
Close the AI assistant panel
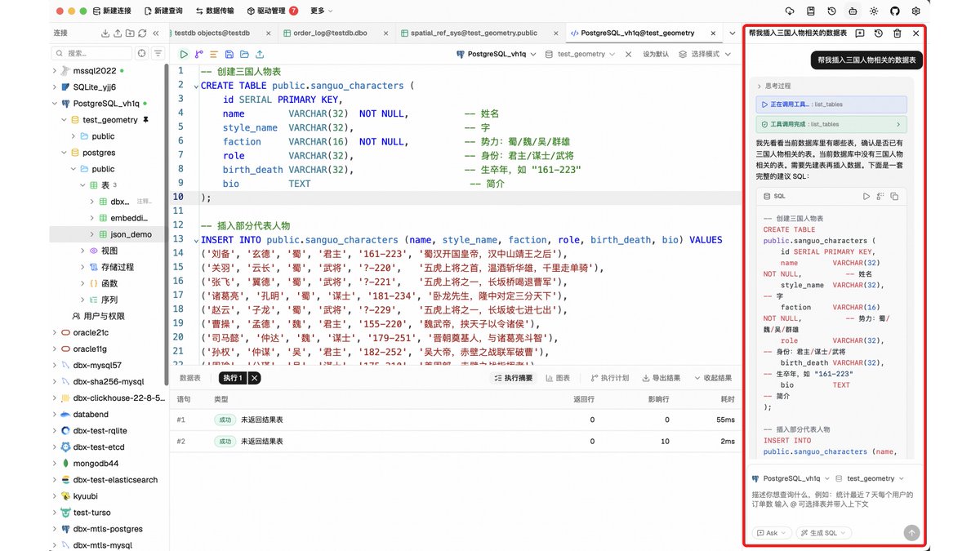[x=915, y=33]
